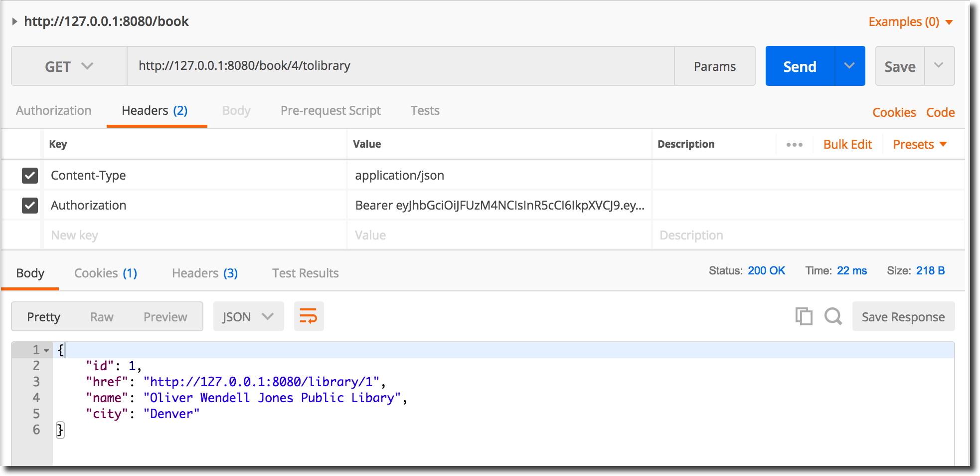
Task: Open the Code link
Action: click(x=941, y=112)
